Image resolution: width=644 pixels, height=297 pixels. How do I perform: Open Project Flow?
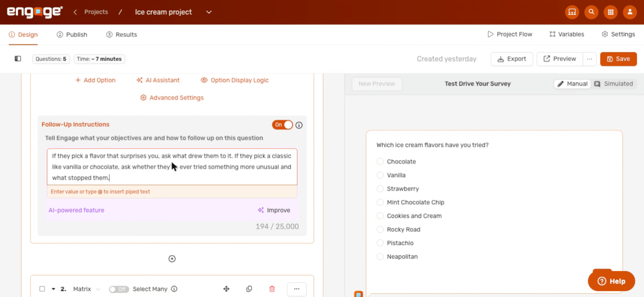click(x=510, y=34)
